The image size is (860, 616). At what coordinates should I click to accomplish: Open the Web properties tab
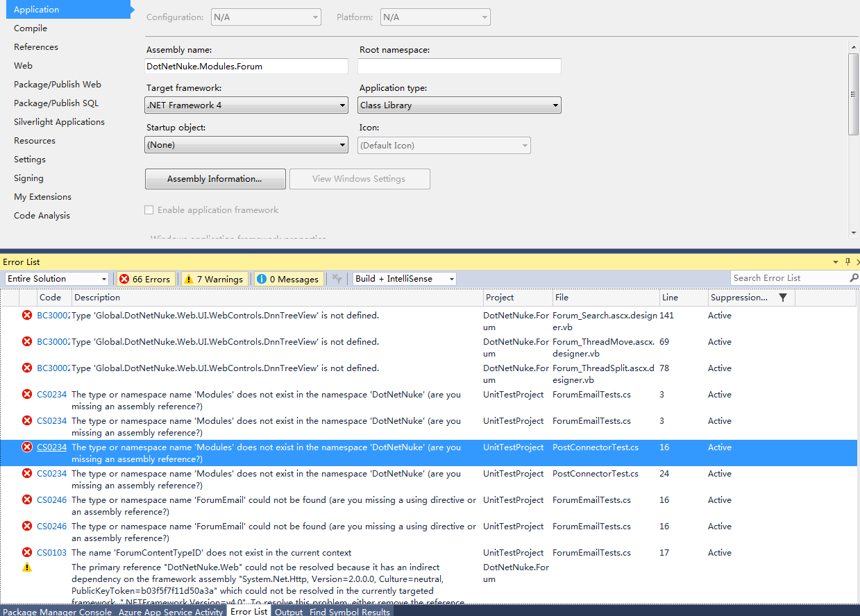(23, 66)
